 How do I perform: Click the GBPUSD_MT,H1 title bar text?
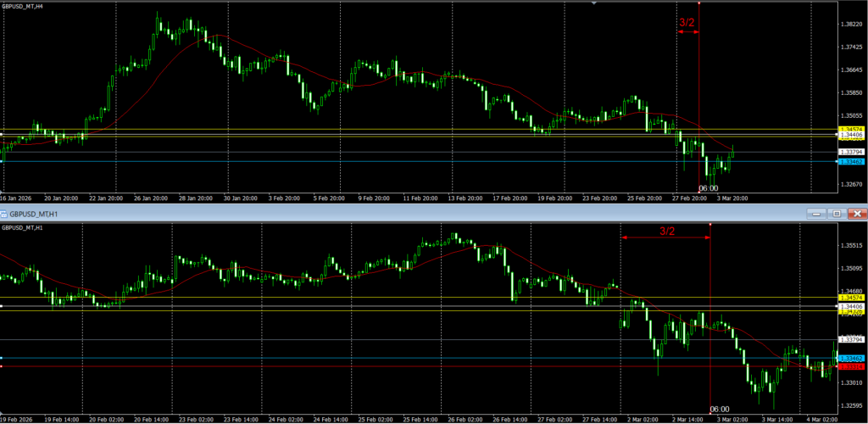pyautogui.click(x=33, y=214)
